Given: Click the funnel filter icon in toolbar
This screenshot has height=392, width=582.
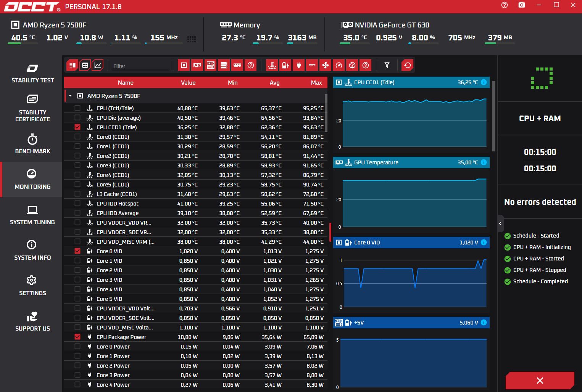Looking at the screenshot, I should pyautogui.click(x=387, y=65).
